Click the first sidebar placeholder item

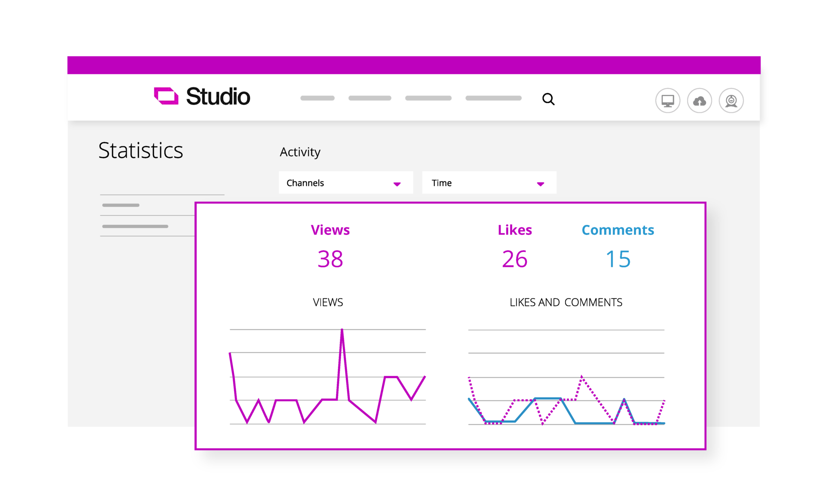(121, 205)
